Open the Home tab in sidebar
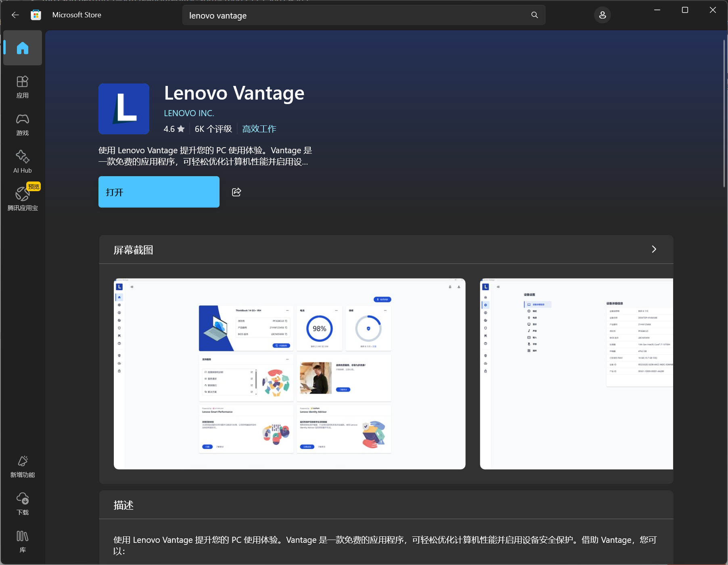728x565 pixels. (x=23, y=48)
